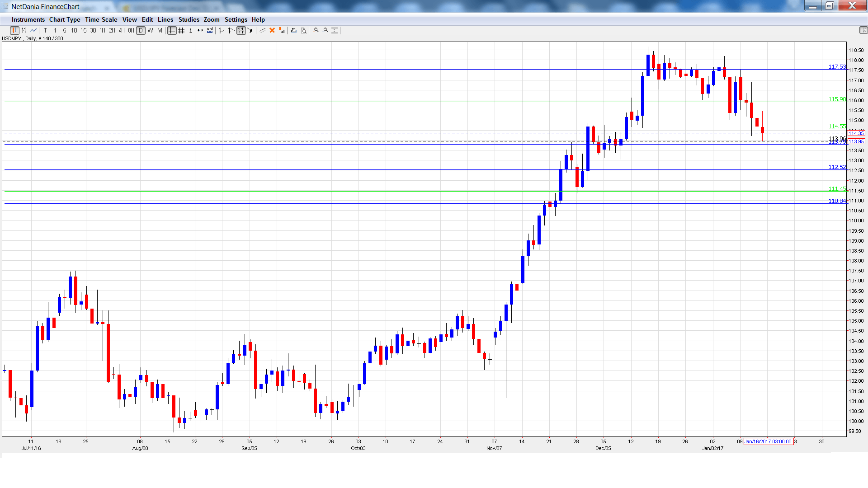
Task: Open the Help menu
Action: coord(258,19)
